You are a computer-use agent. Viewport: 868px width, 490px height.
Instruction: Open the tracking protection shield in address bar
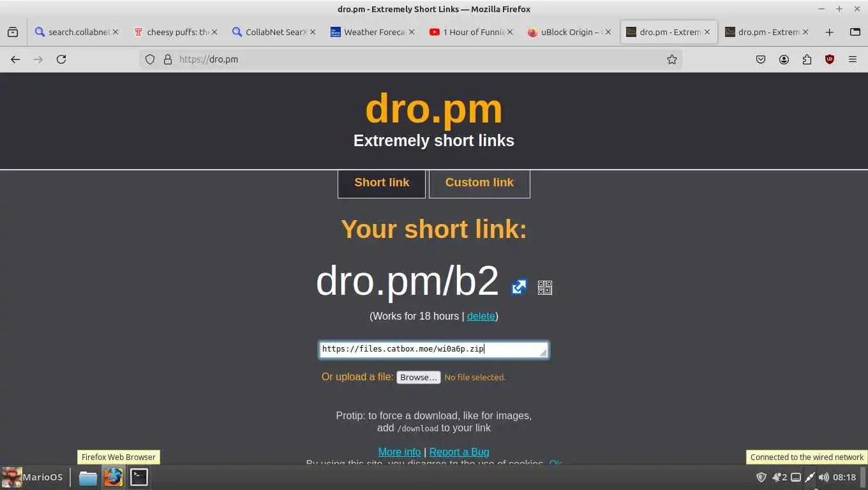click(x=150, y=59)
